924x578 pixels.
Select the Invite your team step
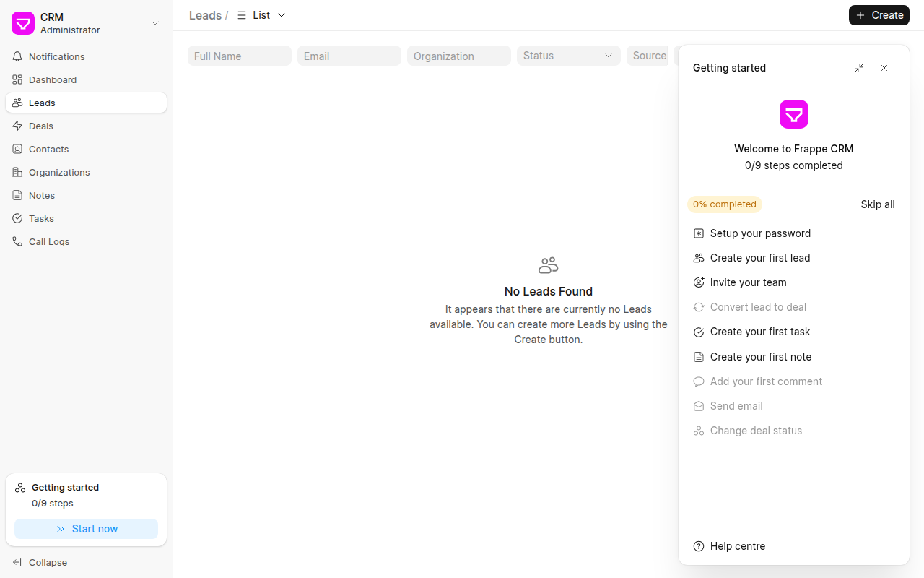794,282
